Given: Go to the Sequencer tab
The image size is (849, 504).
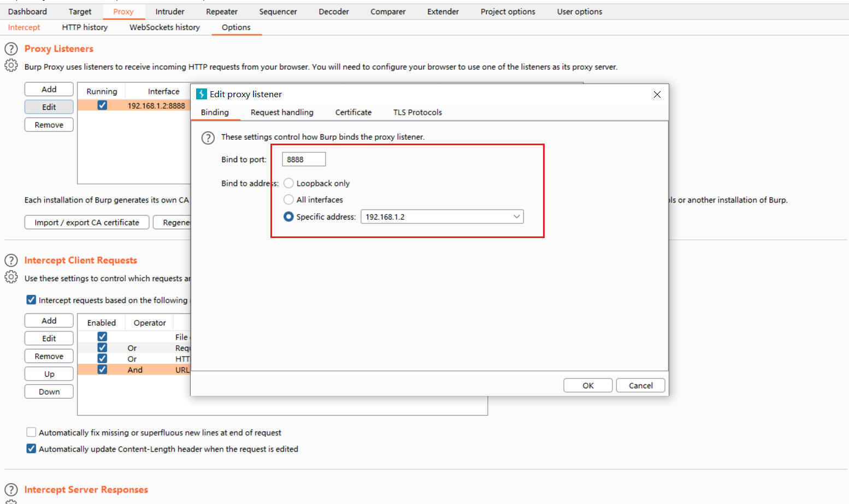Looking at the screenshot, I should [278, 11].
